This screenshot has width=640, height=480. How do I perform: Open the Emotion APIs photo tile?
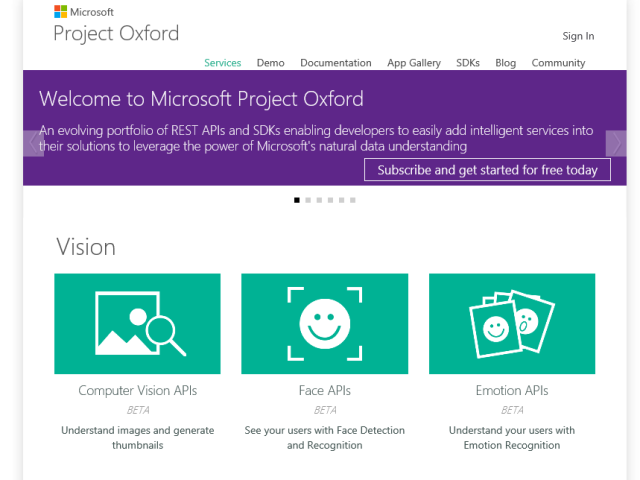point(511,323)
